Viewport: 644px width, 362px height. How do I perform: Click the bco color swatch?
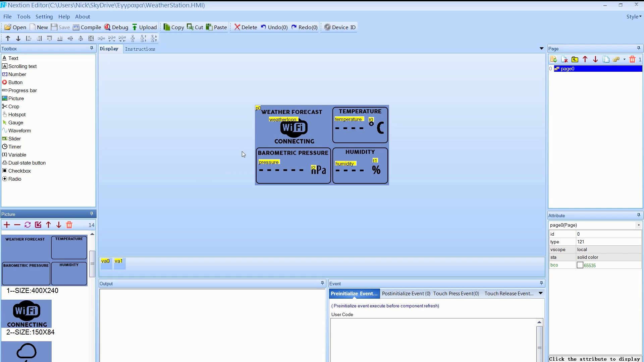pyautogui.click(x=580, y=265)
